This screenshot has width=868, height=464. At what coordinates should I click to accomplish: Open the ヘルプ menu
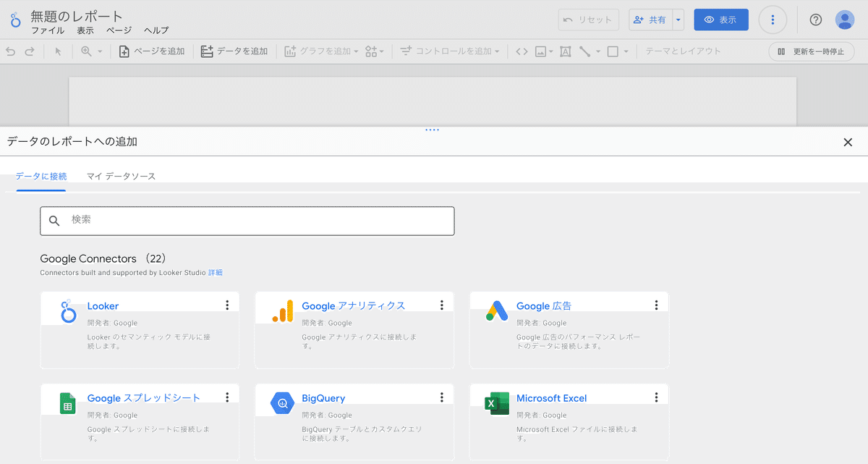click(x=156, y=30)
